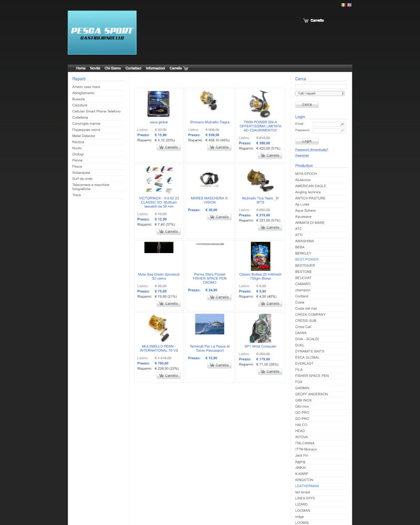Add Classic Boilies 20 millimetri to Carrello
The width and height of the screenshot is (420, 525).
270,303
